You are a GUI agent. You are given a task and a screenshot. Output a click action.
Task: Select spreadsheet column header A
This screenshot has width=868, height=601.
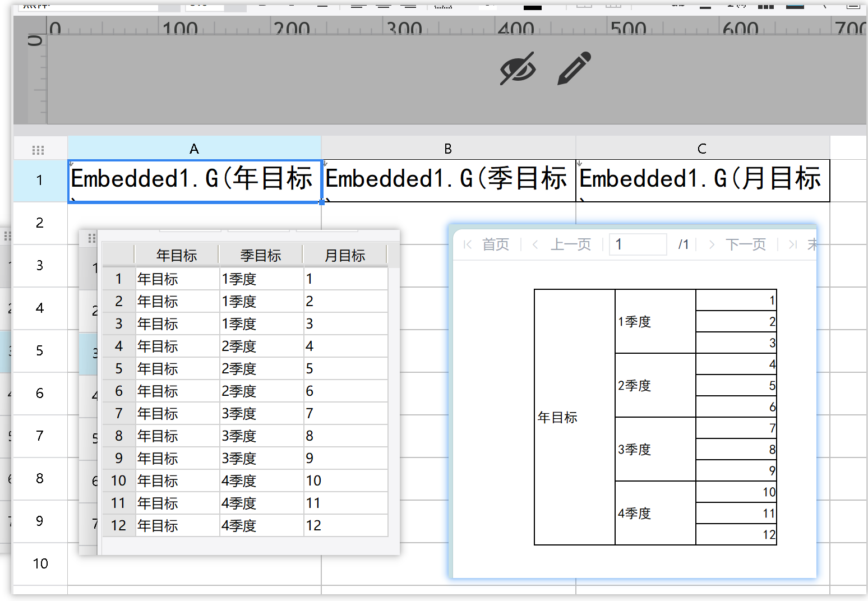[x=194, y=148]
